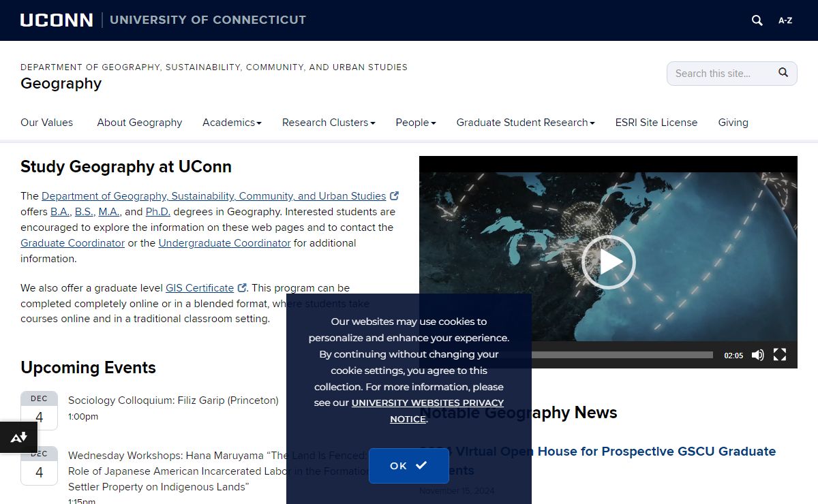Image resolution: width=818 pixels, height=504 pixels.
Task: Enter video fullscreen mode
Action: [x=780, y=355]
